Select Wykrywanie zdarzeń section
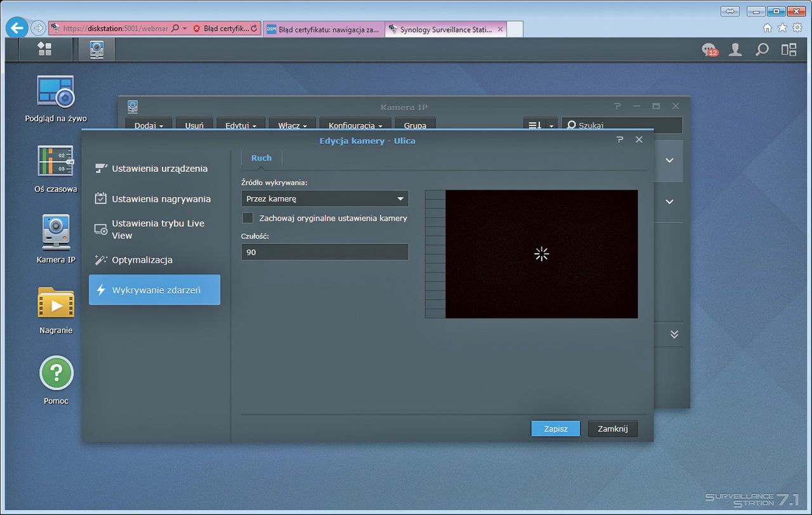 [x=155, y=290]
